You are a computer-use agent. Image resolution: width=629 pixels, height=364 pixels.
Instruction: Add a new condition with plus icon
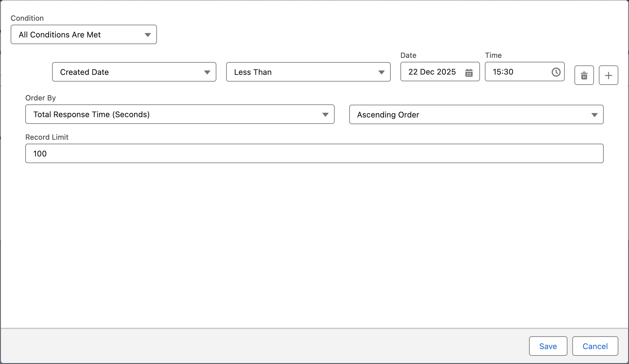tap(608, 75)
